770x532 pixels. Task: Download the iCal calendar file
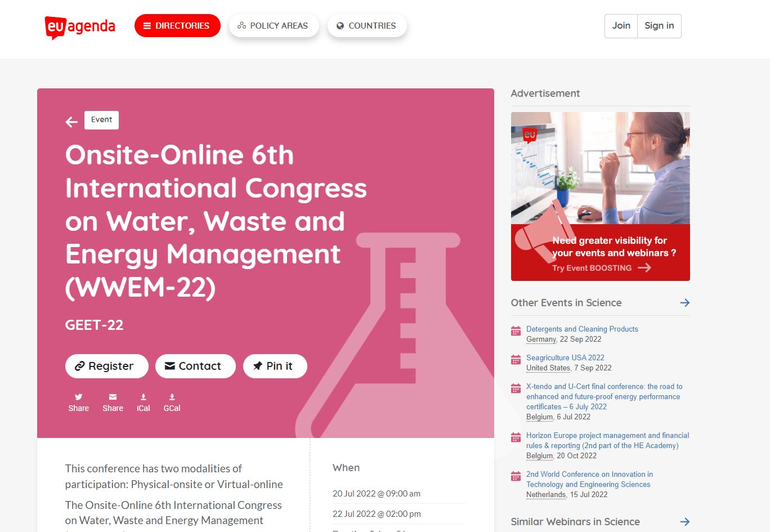coord(143,403)
